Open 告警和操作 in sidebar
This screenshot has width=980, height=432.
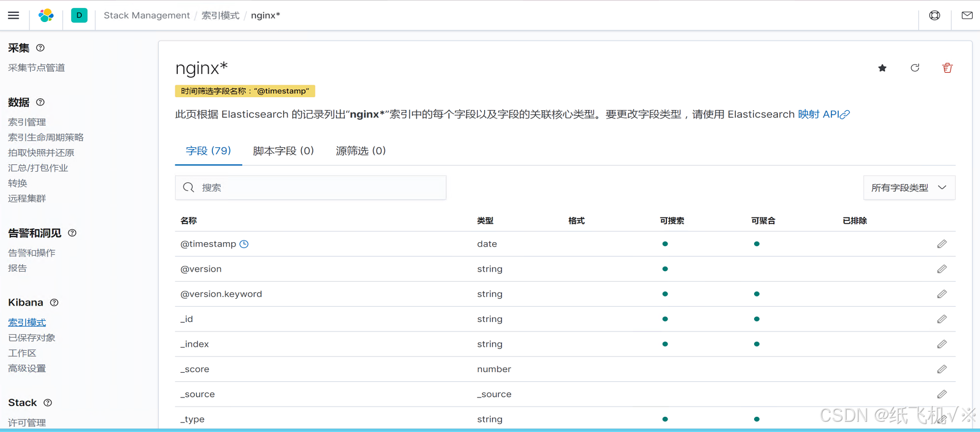tap(32, 253)
